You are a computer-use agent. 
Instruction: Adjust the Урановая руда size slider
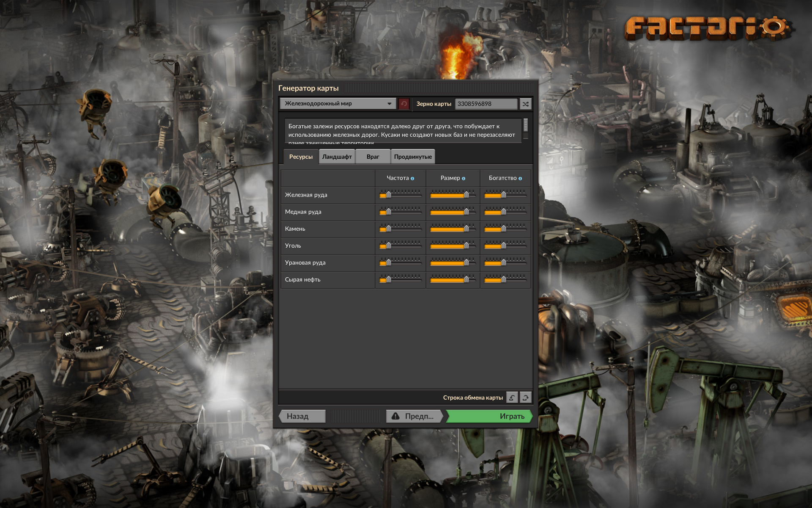pyautogui.click(x=453, y=262)
